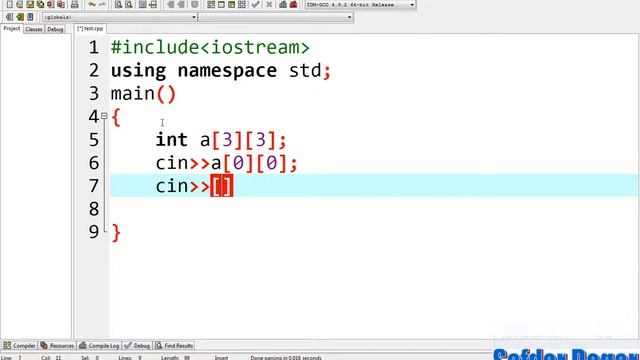Click the Save file icon
The image size is (640, 360).
point(30,4)
